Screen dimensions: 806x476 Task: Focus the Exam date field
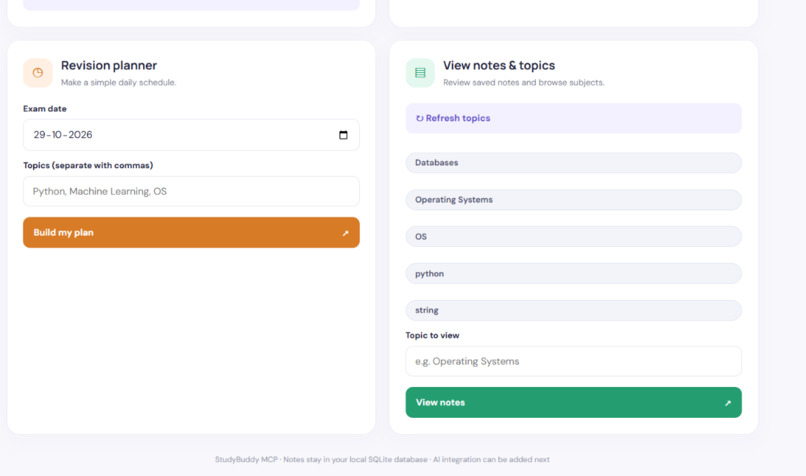click(191, 135)
